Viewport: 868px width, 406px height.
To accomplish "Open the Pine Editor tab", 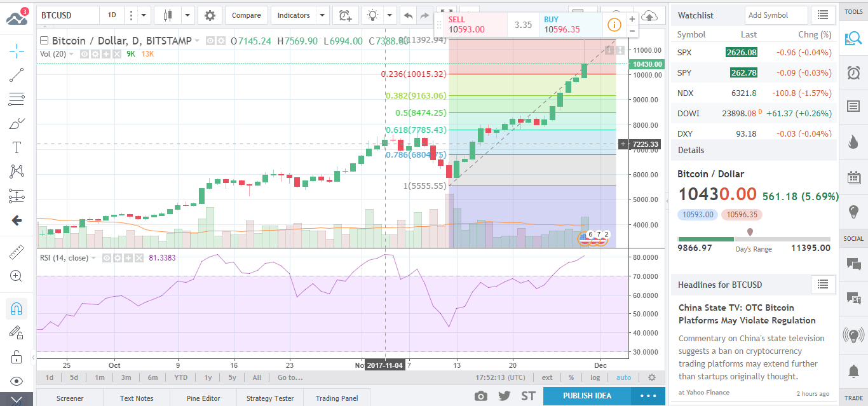I will (203, 398).
